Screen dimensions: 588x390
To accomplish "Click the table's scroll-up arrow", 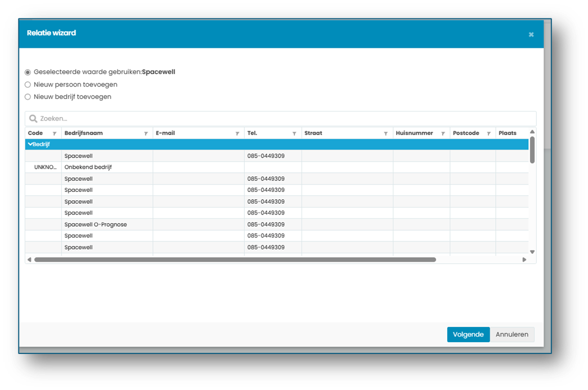I will point(532,132).
